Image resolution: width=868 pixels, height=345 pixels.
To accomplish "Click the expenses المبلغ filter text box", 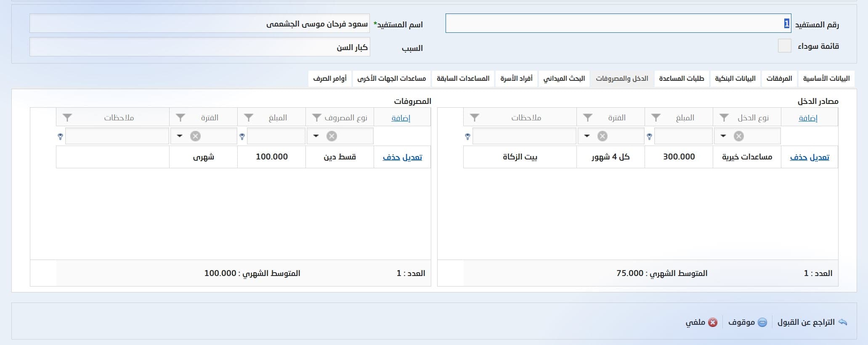I will [x=276, y=136].
